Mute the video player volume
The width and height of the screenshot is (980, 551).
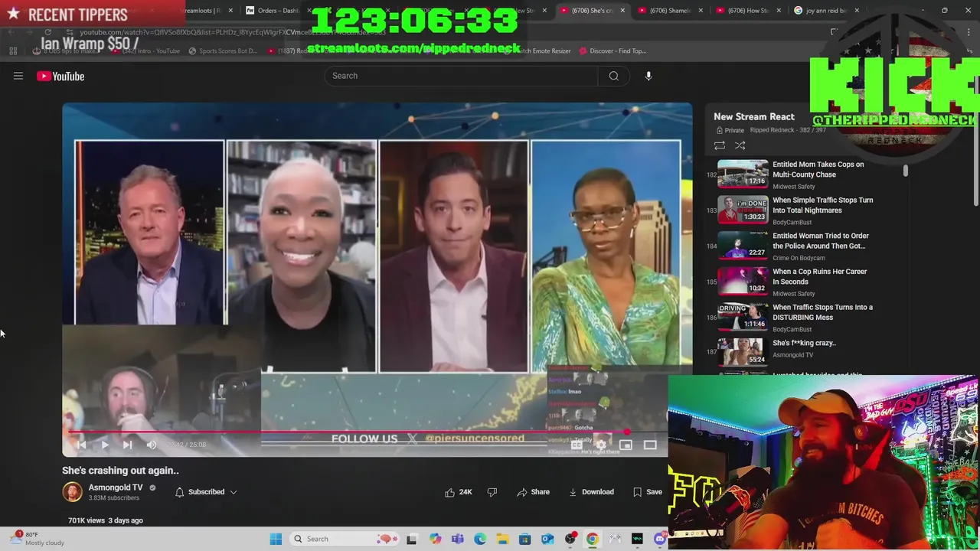[x=152, y=445]
